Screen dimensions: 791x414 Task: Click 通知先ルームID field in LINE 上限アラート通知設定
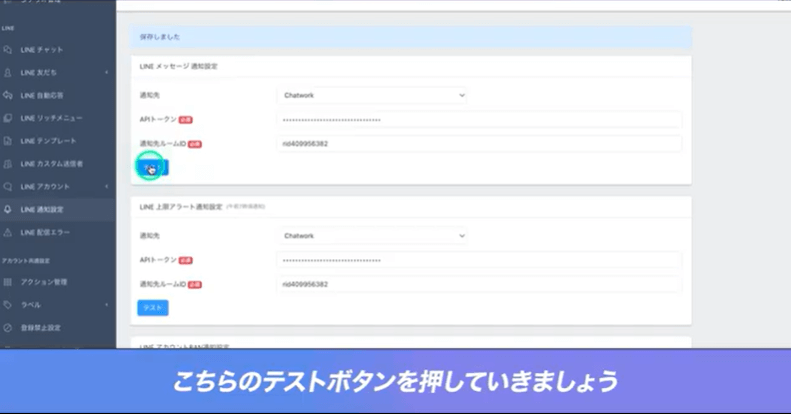[479, 284]
